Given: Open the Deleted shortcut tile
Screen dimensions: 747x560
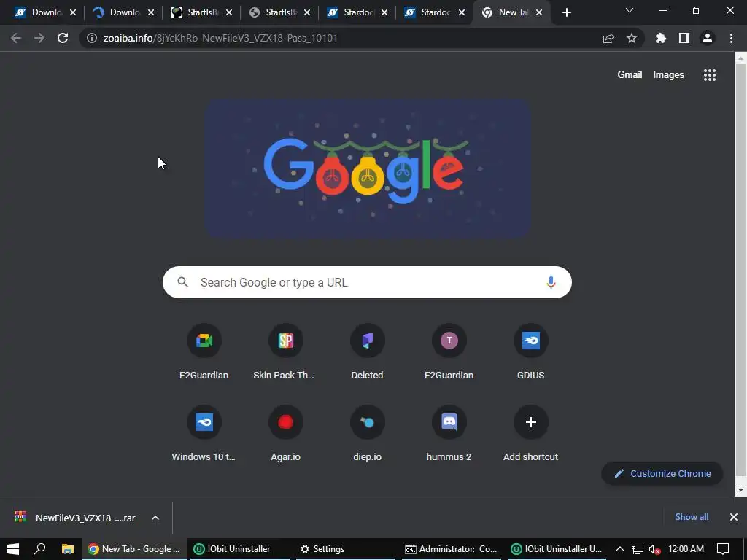Looking at the screenshot, I should click(x=367, y=351).
